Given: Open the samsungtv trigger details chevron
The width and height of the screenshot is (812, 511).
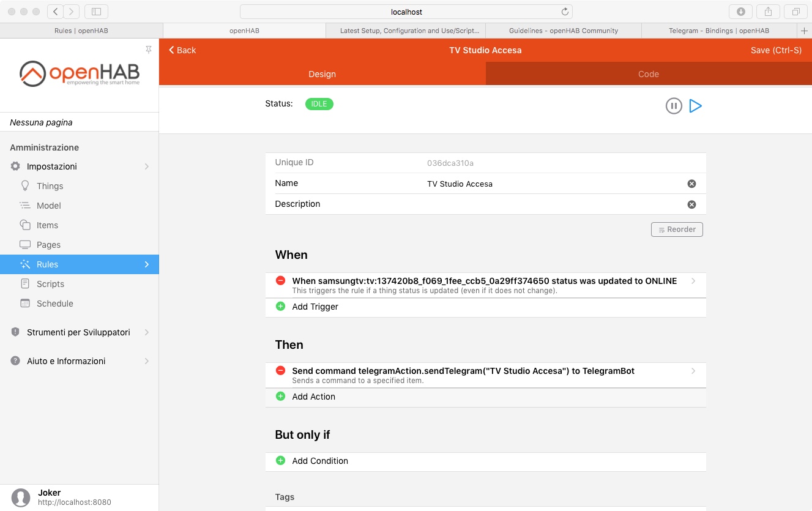Looking at the screenshot, I should point(693,281).
